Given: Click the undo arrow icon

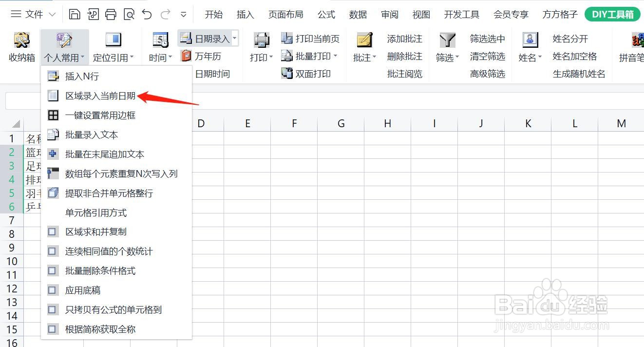Looking at the screenshot, I should coord(147,15).
